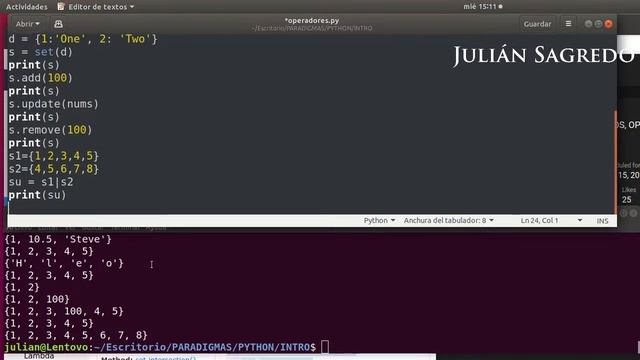640x360 pixels.
Task: Click the line print(su)
Action: click(x=37, y=195)
